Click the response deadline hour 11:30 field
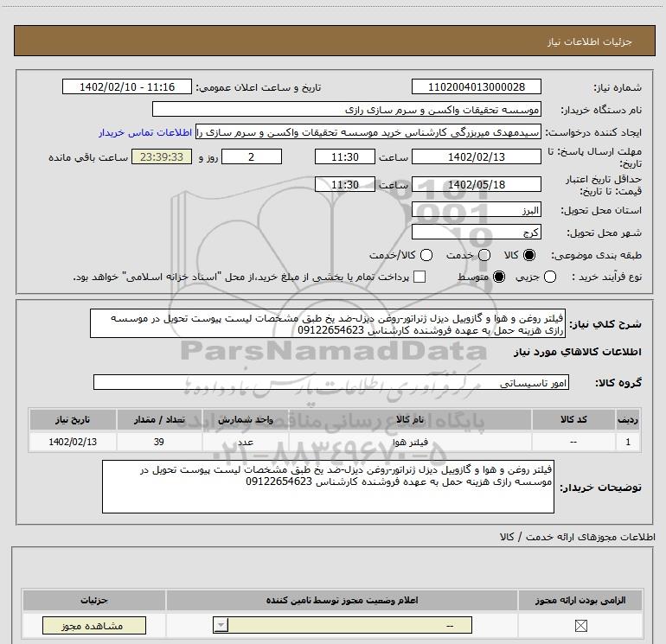 point(345,156)
